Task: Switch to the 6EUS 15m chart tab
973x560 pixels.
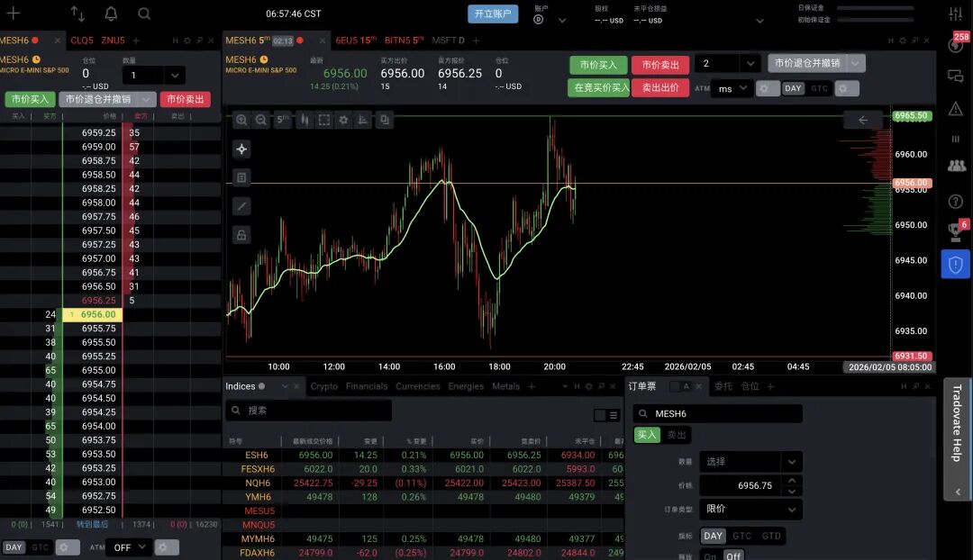Action: (x=356, y=41)
